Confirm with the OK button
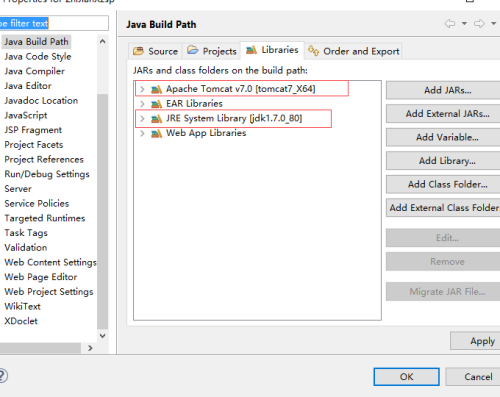 [x=406, y=377]
